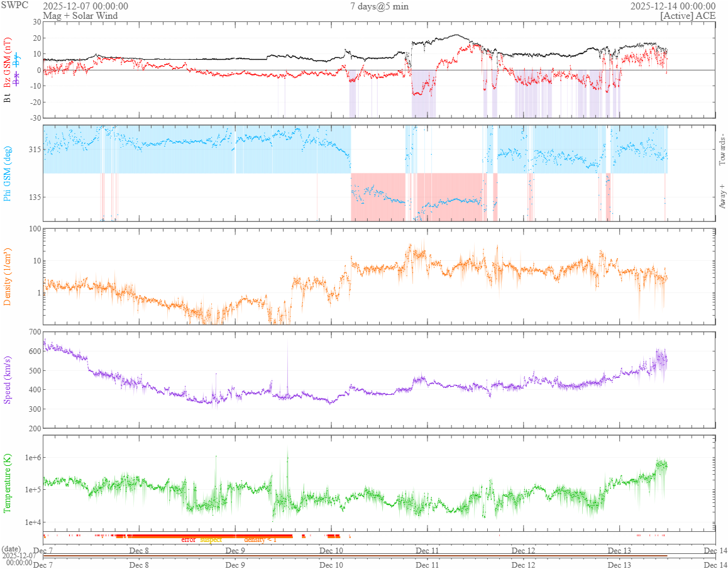
Task: Click the green Temperature (K) axis label
Action: pos(7,483)
